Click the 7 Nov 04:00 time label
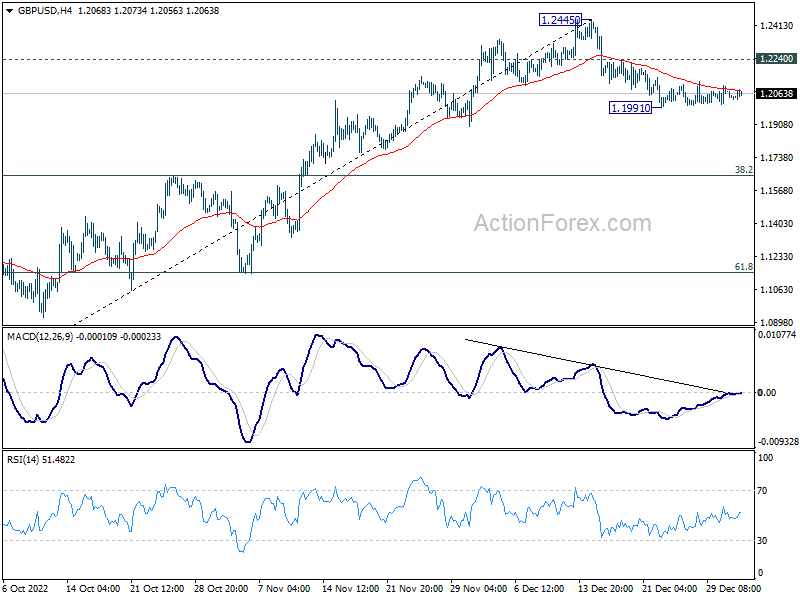Screen dimensions: 800x600 tap(284, 588)
